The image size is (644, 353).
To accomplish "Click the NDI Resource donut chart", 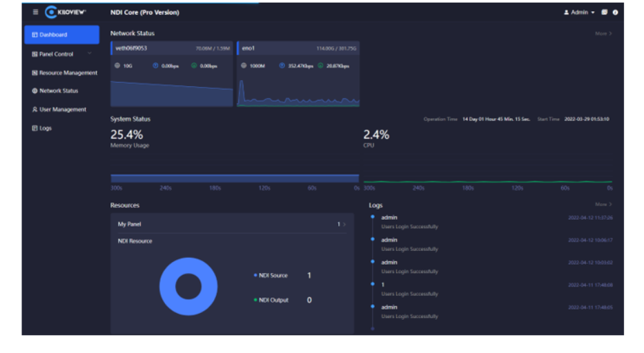I will point(188,287).
